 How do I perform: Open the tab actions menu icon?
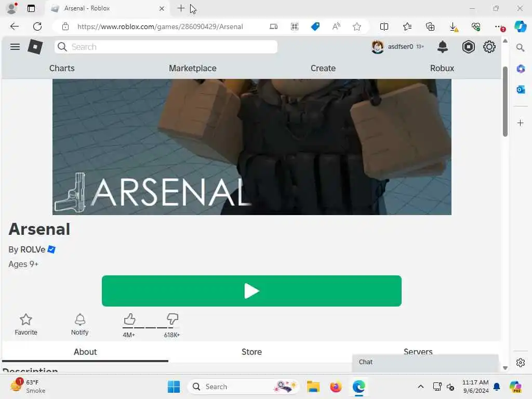31,8
